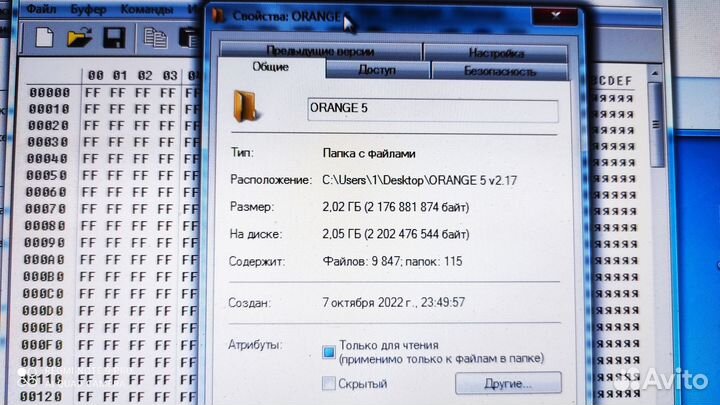
Task: Select hex row address 00120
Action: (x=41, y=395)
